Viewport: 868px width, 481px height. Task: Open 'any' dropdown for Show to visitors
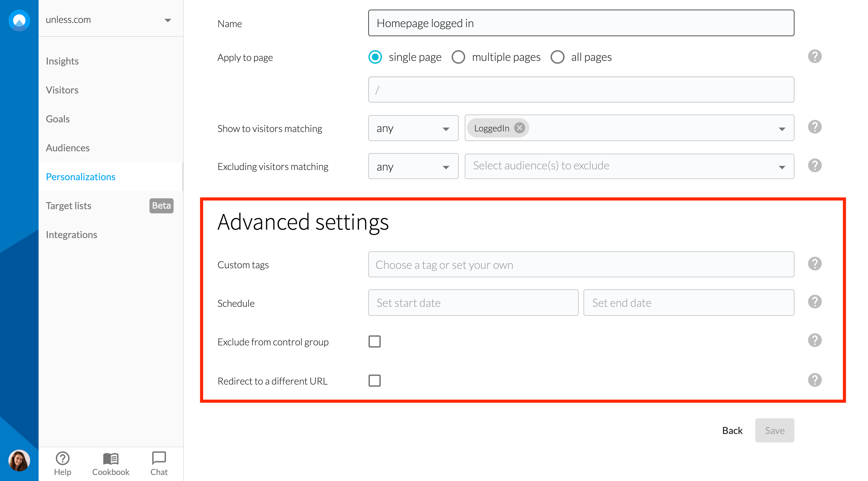coord(413,128)
